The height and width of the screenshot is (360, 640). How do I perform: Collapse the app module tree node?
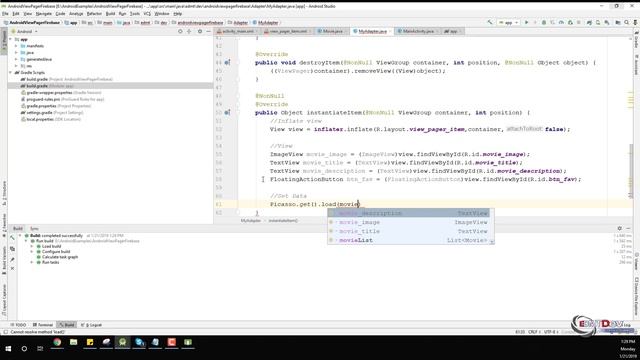tap(11, 40)
